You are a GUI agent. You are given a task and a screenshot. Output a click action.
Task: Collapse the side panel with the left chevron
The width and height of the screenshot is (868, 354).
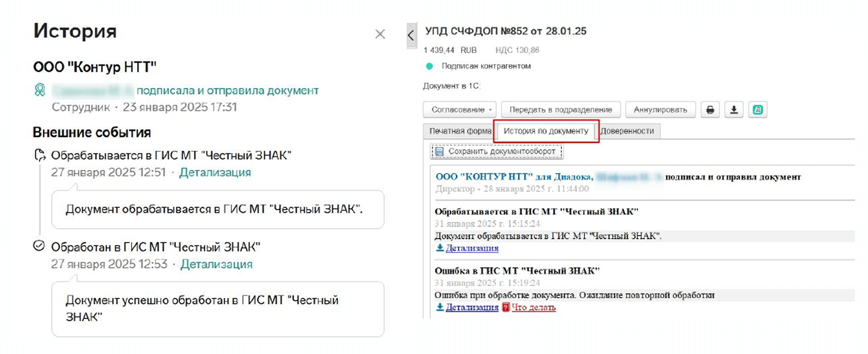(x=411, y=36)
